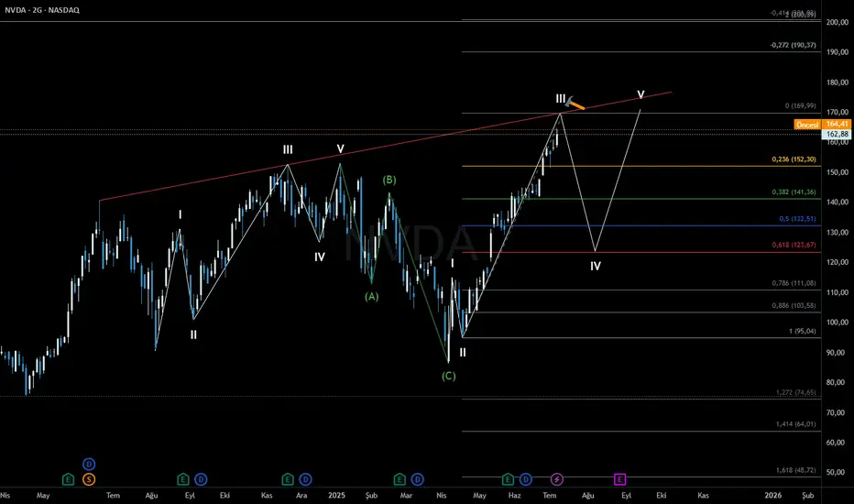
Task: Open blue D dividend icon before Eki 2024
Action: [x=201, y=479]
